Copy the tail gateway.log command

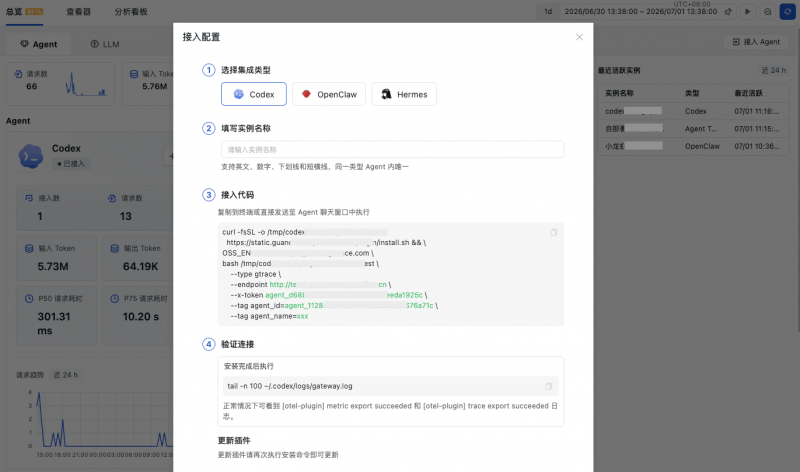pos(548,386)
